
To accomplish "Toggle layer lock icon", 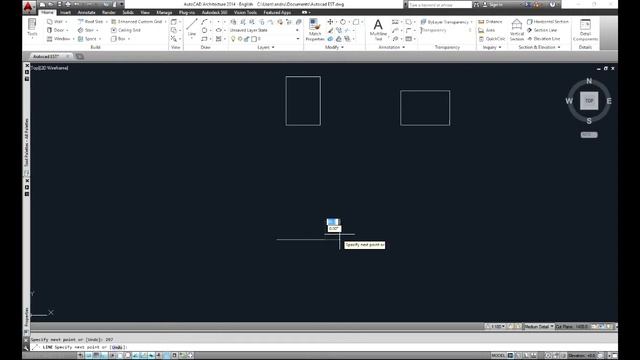I will pos(247,39).
